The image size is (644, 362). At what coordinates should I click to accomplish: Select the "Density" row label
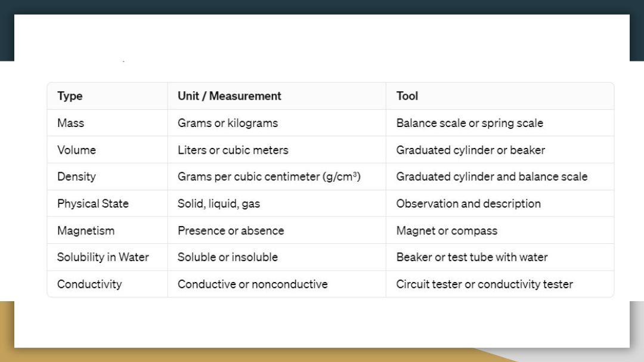(76, 177)
